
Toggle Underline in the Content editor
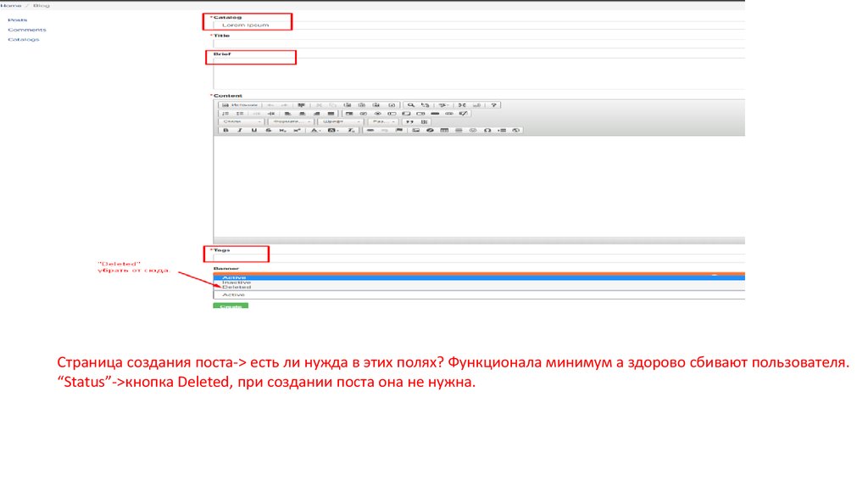[254, 130]
